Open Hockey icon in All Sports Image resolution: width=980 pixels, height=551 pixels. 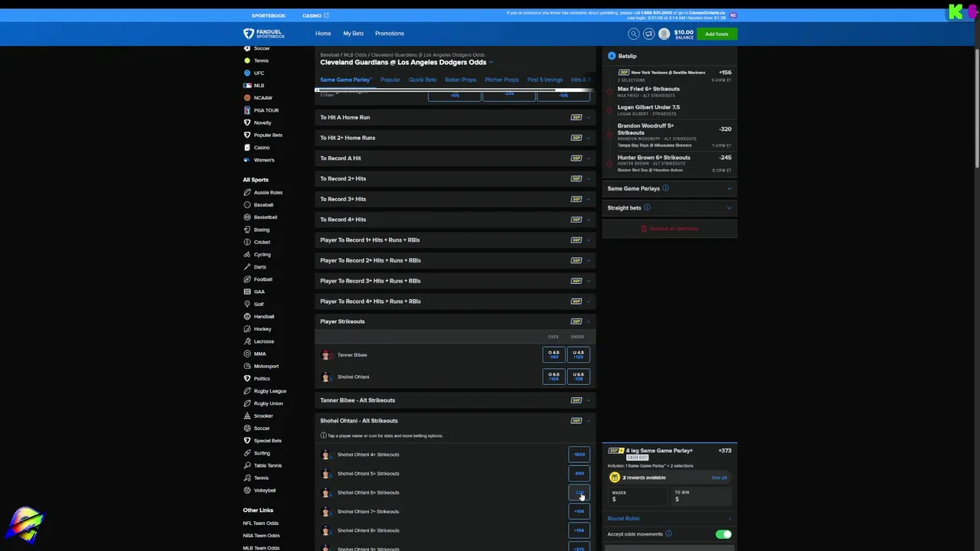coord(247,328)
